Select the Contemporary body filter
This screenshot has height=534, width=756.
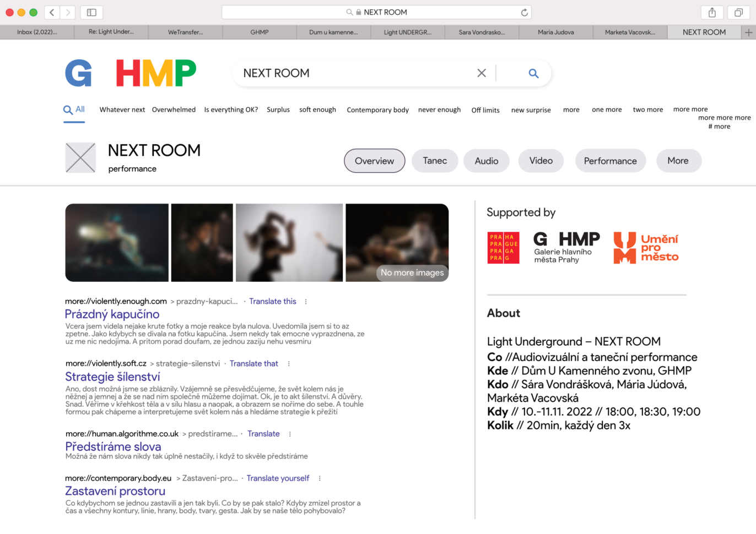pos(378,110)
